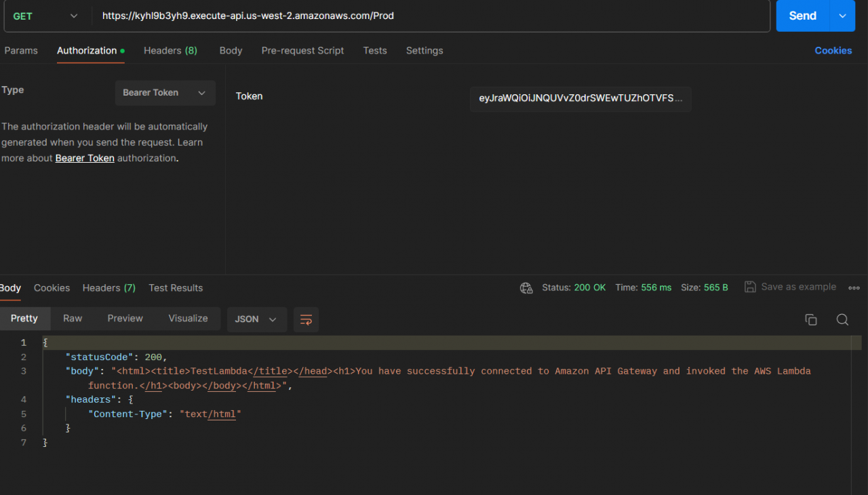This screenshot has width=868, height=495.
Task: Follow the Bearer Token documentation link
Action: tap(85, 158)
